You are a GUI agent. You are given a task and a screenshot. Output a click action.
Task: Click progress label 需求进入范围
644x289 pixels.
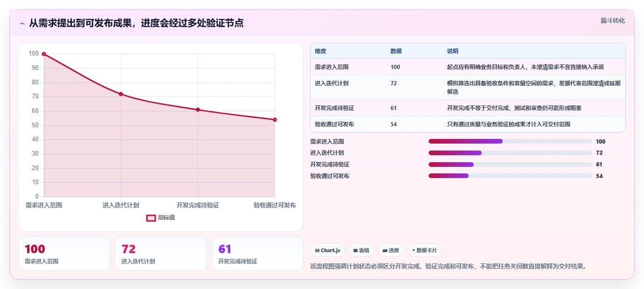[327, 141]
